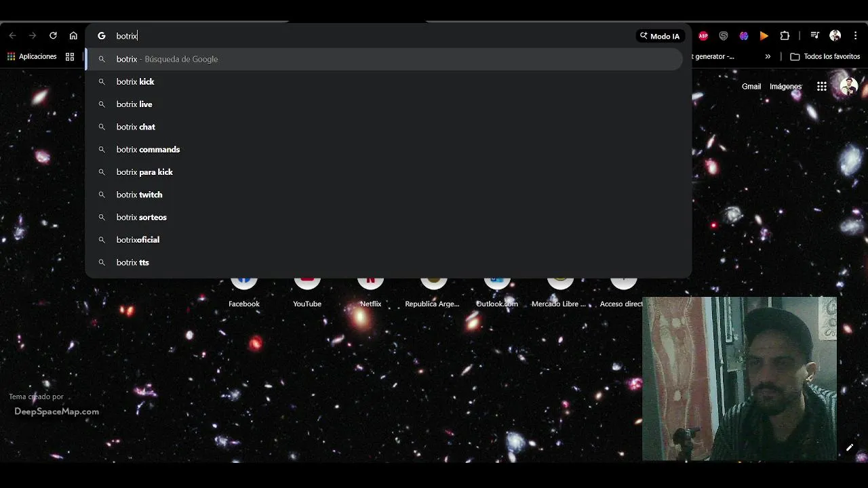Open the orange play extension icon
The image size is (868, 488).
point(764,36)
